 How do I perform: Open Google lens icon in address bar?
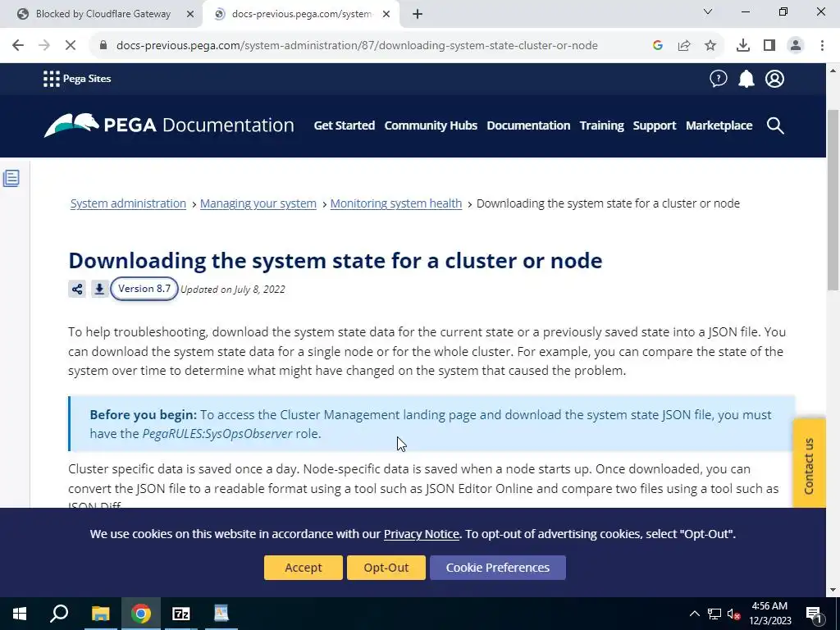point(658,46)
